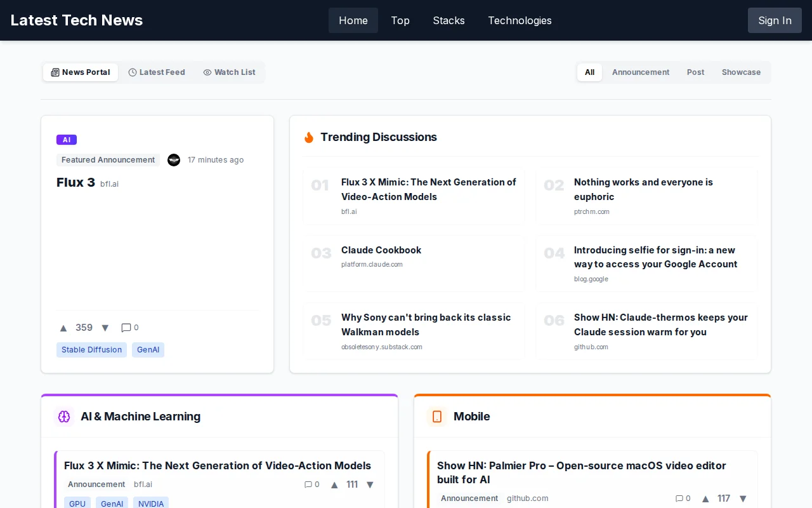
Task: Open the Technologies page in navigation
Action: 520,20
